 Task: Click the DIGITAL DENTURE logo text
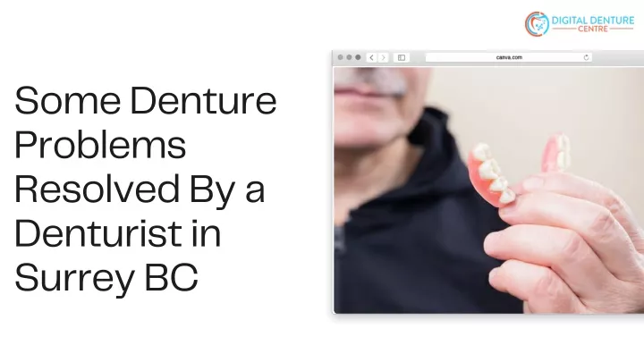tap(593, 20)
